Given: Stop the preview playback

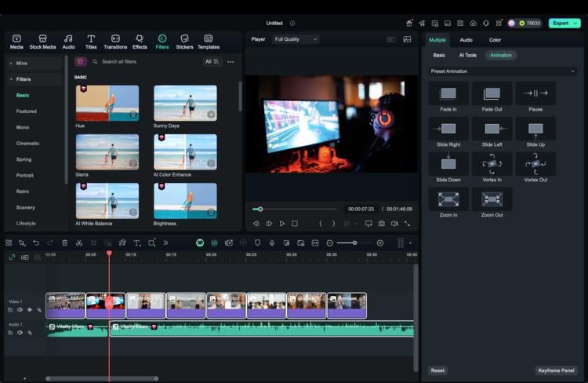Looking at the screenshot, I should click(295, 224).
